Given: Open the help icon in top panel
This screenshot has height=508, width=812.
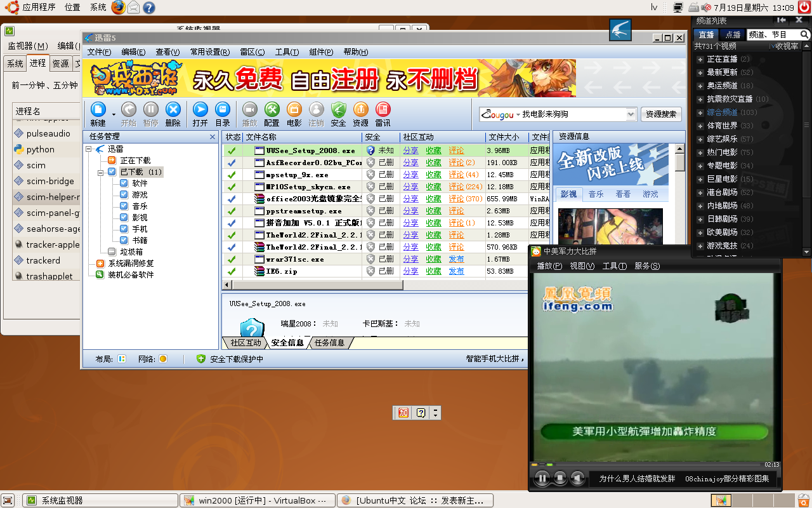Looking at the screenshot, I should click(x=149, y=8).
